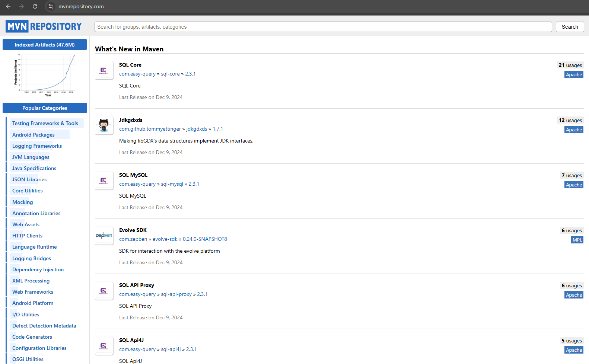Image resolution: width=589 pixels, height=364 pixels.
Task: Open the SQL Api4J title link
Action: coord(131,340)
